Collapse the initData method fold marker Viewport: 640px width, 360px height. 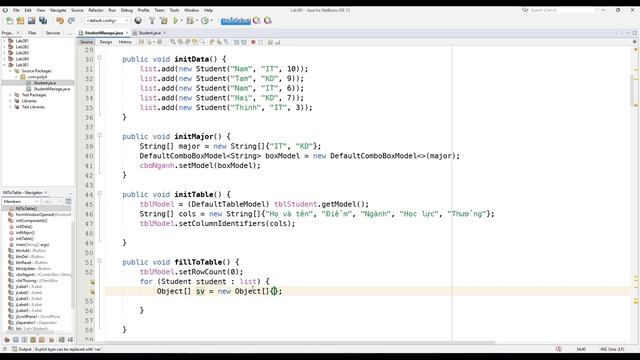click(100, 58)
